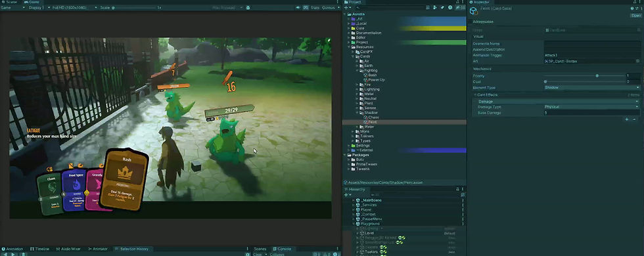Collapse the Resources folder
The width and height of the screenshot is (644, 256).
[349, 47]
